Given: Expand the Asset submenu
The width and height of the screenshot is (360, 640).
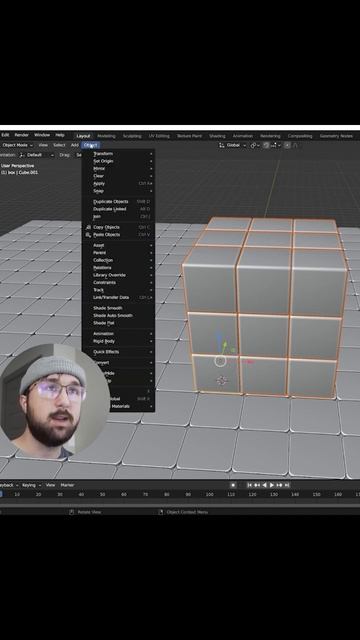Looking at the screenshot, I should click(118, 245).
